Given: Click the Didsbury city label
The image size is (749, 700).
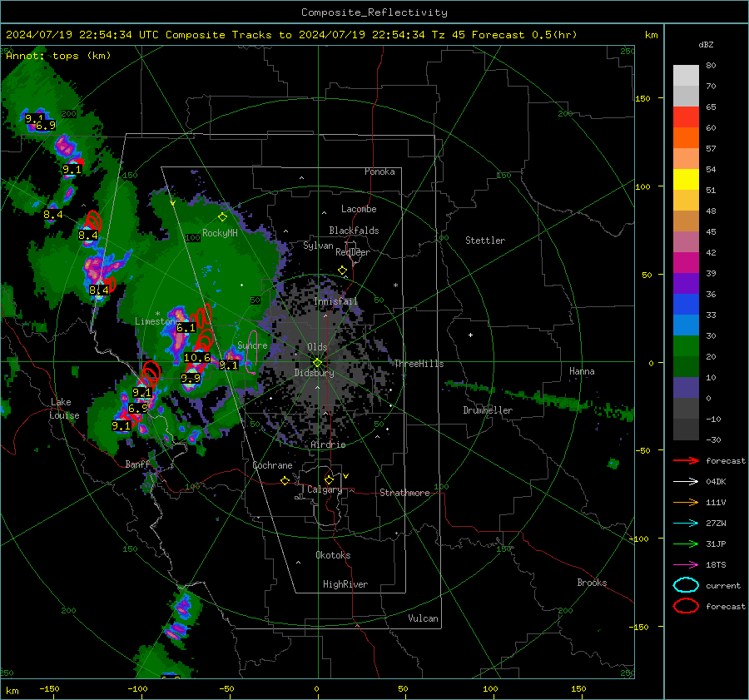Looking at the screenshot, I should coord(314,373).
